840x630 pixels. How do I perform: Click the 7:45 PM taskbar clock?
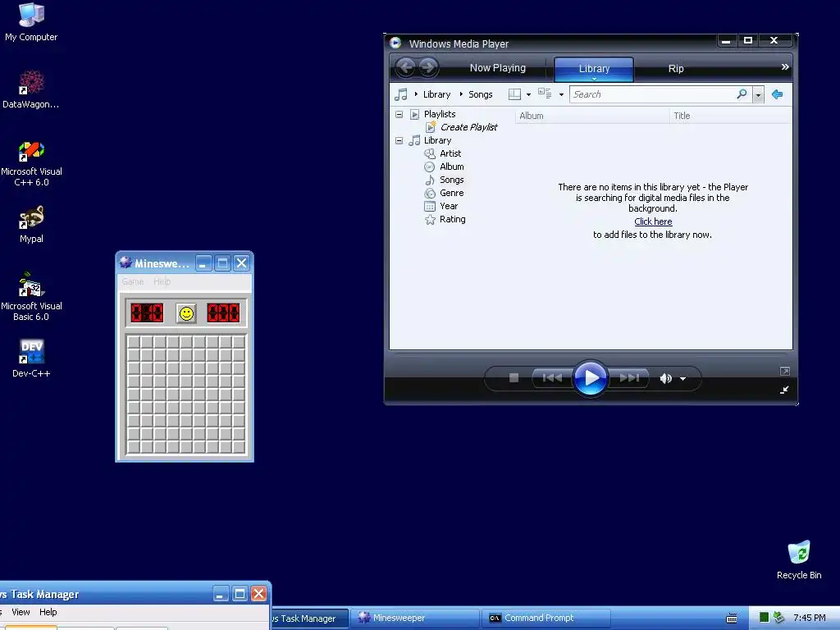tap(810, 618)
